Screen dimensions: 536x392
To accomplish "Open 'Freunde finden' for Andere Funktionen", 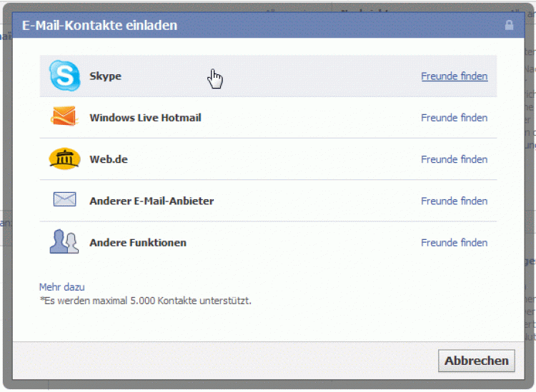I will coord(454,243).
